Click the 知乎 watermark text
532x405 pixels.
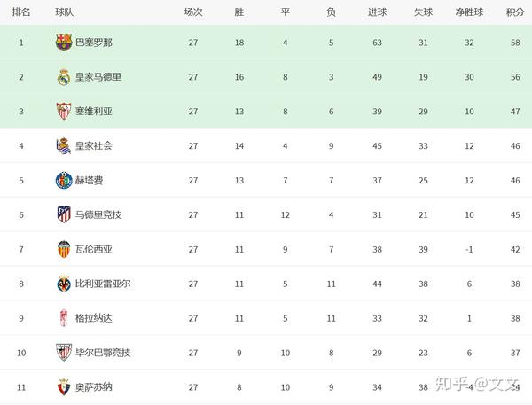point(452,384)
